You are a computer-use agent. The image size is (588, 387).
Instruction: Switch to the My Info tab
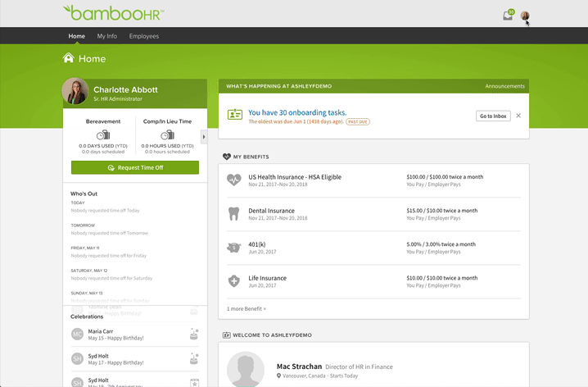coord(107,36)
